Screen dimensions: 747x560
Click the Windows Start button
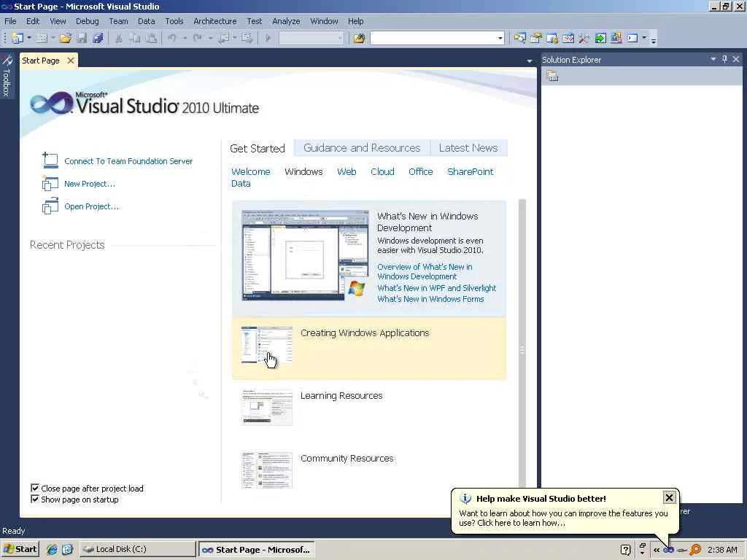(x=20, y=550)
